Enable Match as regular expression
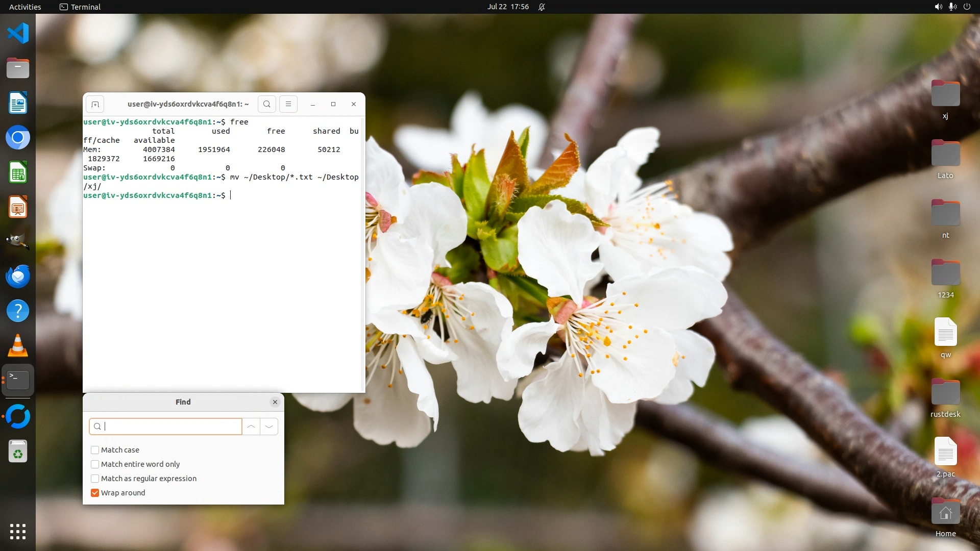 95,479
